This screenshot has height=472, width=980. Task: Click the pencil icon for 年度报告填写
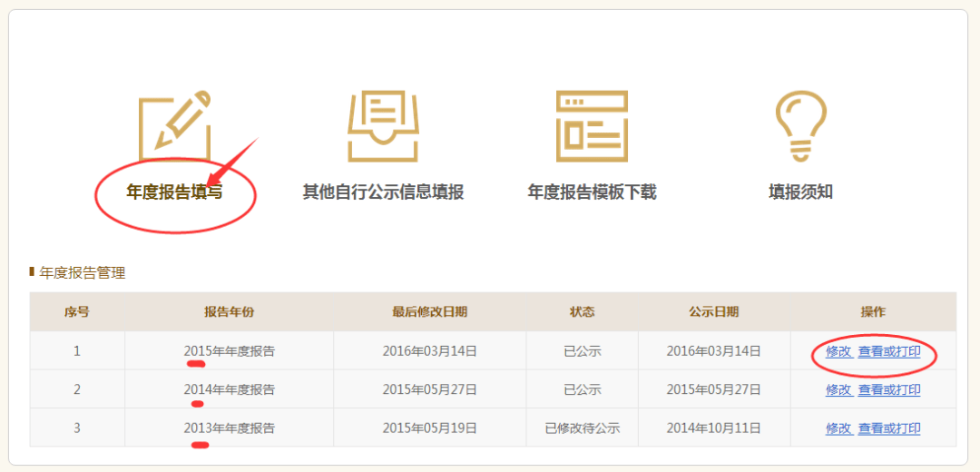[174, 125]
